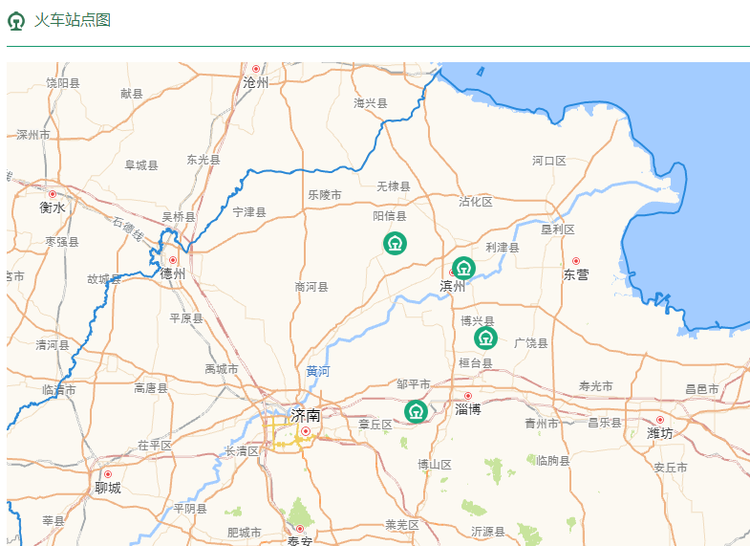Click the 高唐县 label
The width and height of the screenshot is (750, 546).
point(151,388)
